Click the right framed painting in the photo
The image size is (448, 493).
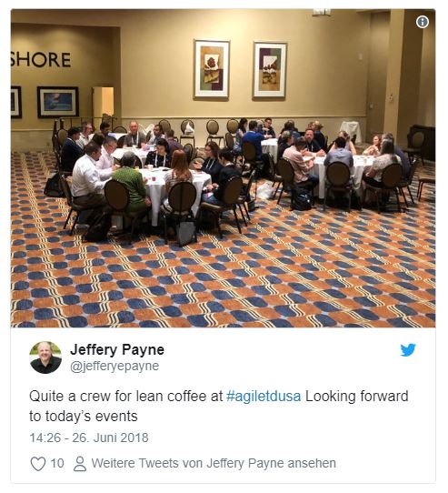[x=270, y=70]
